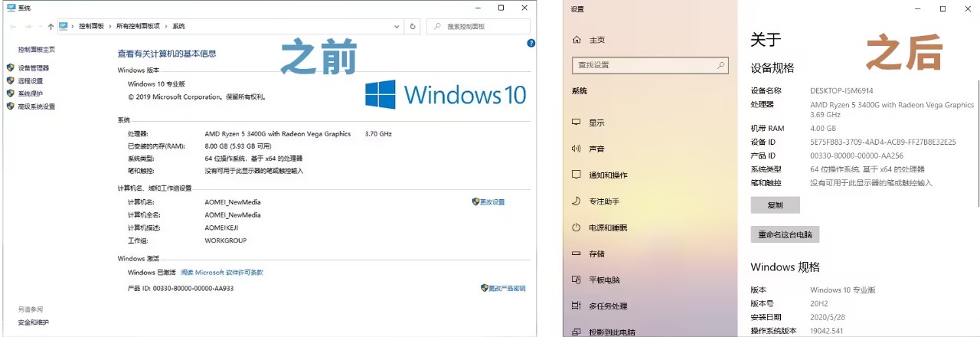Click the monitor icon beside 显示
The height and width of the screenshot is (337, 980).
click(x=577, y=123)
